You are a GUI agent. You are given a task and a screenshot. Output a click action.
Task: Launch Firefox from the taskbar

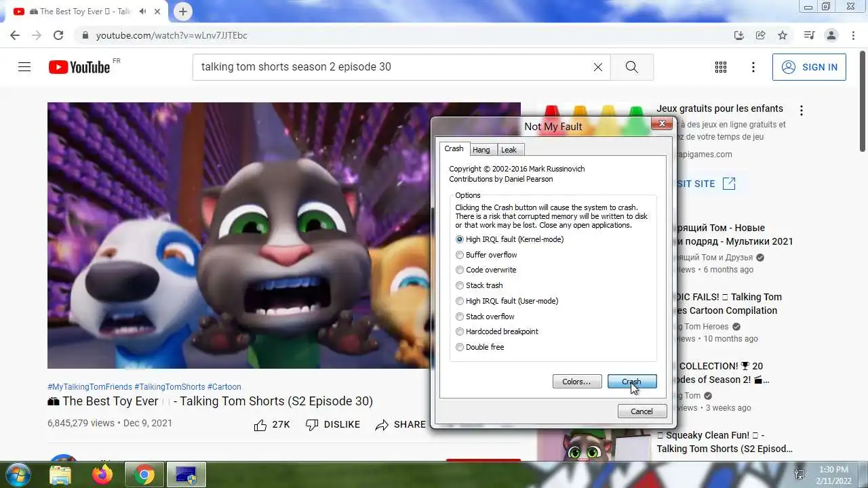(102, 475)
